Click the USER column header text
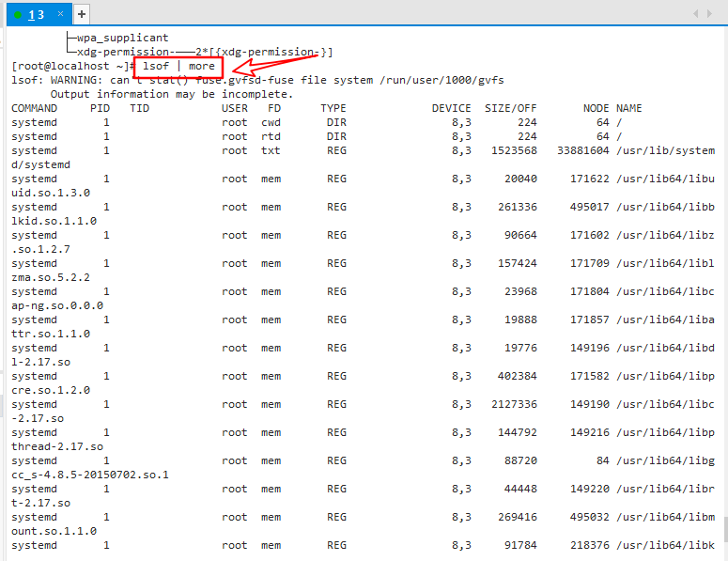Image resolution: width=728 pixels, height=561 pixels. pyautogui.click(x=235, y=108)
